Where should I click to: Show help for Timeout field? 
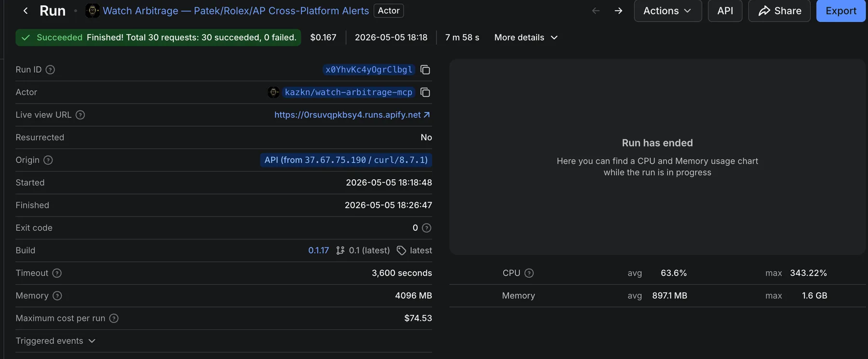57,273
